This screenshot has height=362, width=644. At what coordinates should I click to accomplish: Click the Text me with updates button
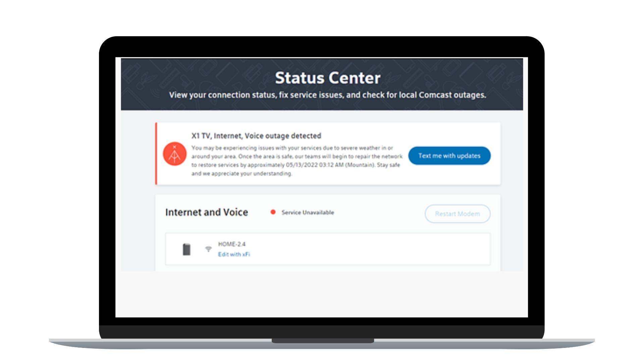click(x=449, y=156)
